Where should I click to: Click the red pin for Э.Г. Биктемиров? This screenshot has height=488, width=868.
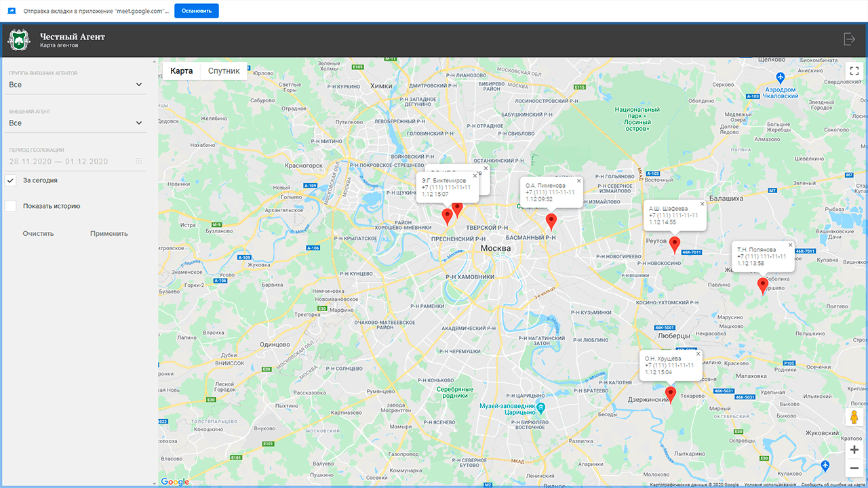[x=447, y=217]
